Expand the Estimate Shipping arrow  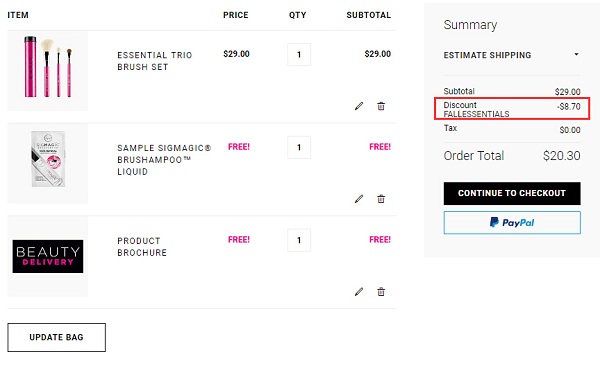point(576,54)
